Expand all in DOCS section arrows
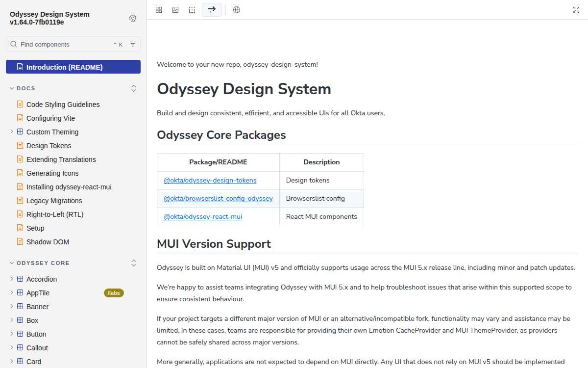The image size is (588, 368). [x=134, y=88]
